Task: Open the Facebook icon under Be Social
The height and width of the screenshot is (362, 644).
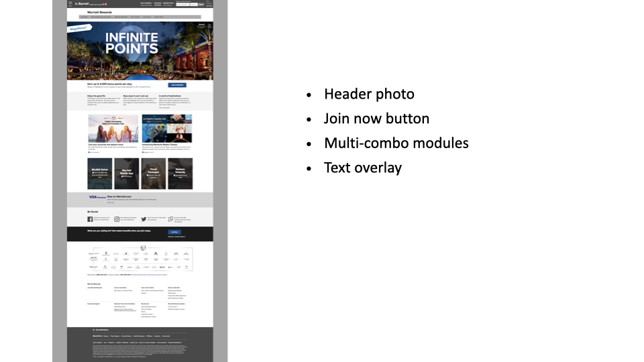Action: pos(90,219)
